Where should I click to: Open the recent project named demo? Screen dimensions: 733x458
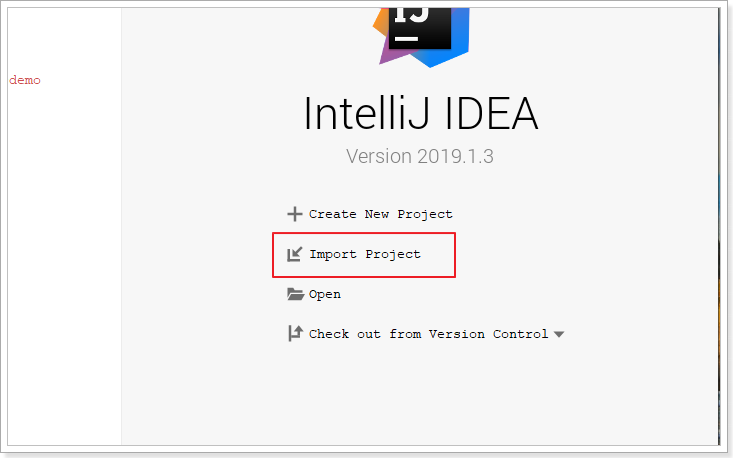[25, 80]
